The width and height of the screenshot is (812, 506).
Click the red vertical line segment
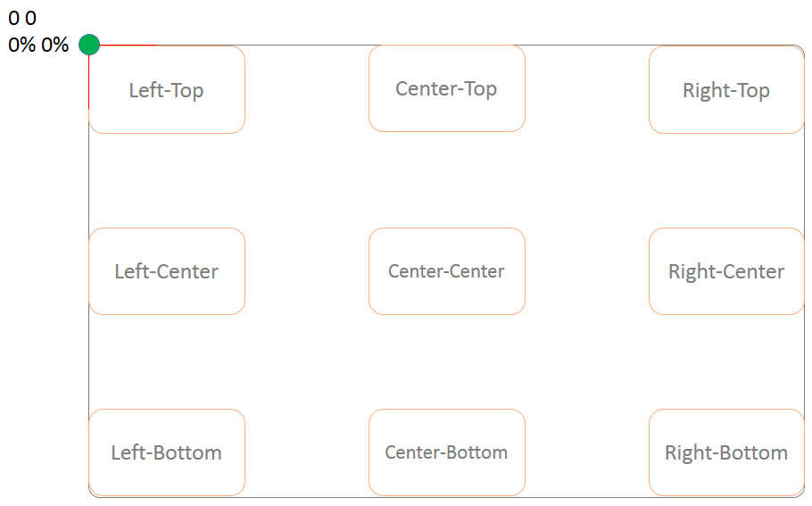[89, 82]
